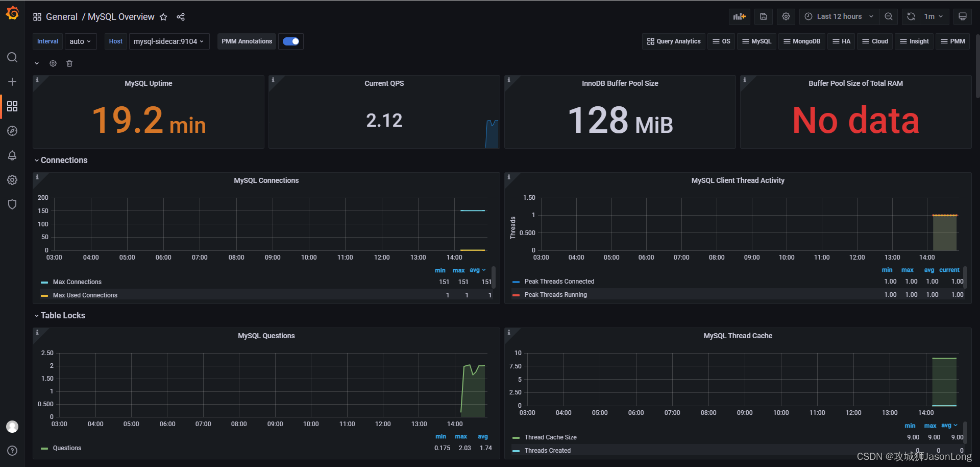Open the Help question mark icon
The width and height of the screenshot is (980, 467).
12,451
